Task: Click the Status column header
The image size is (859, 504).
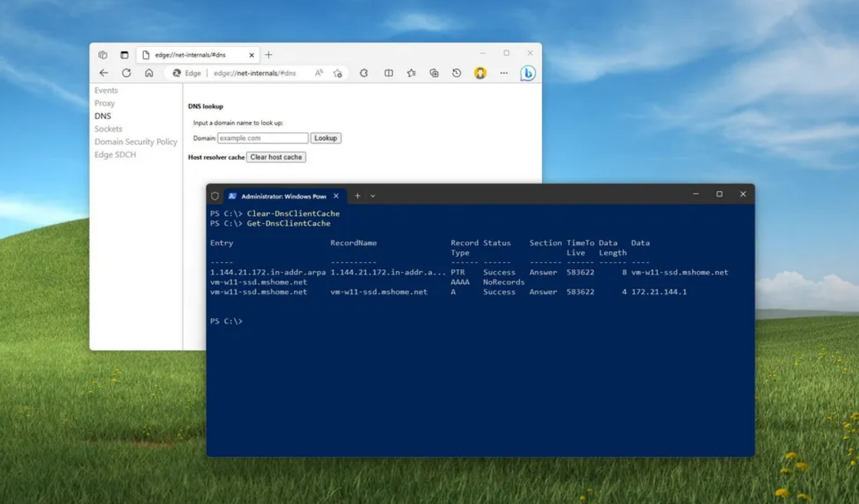Action: click(x=496, y=243)
